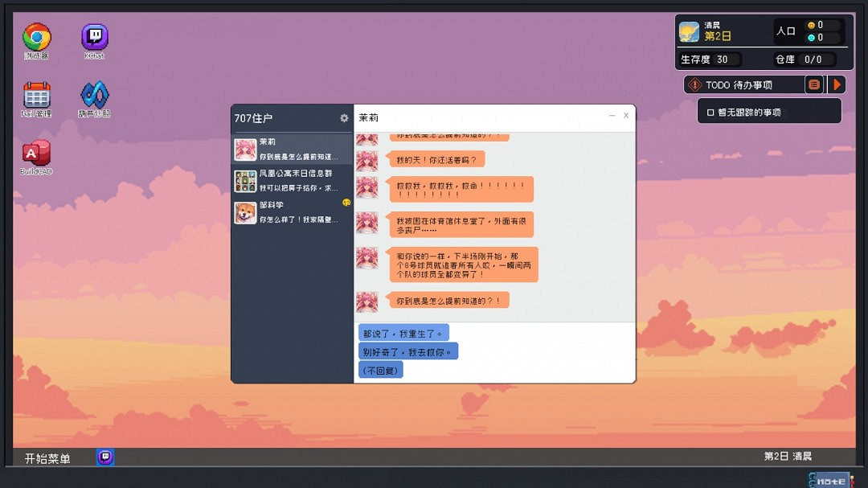Screen dimensions: 868x488
Task: Send the reply 都说了，我重生了。
Action: point(403,332)
